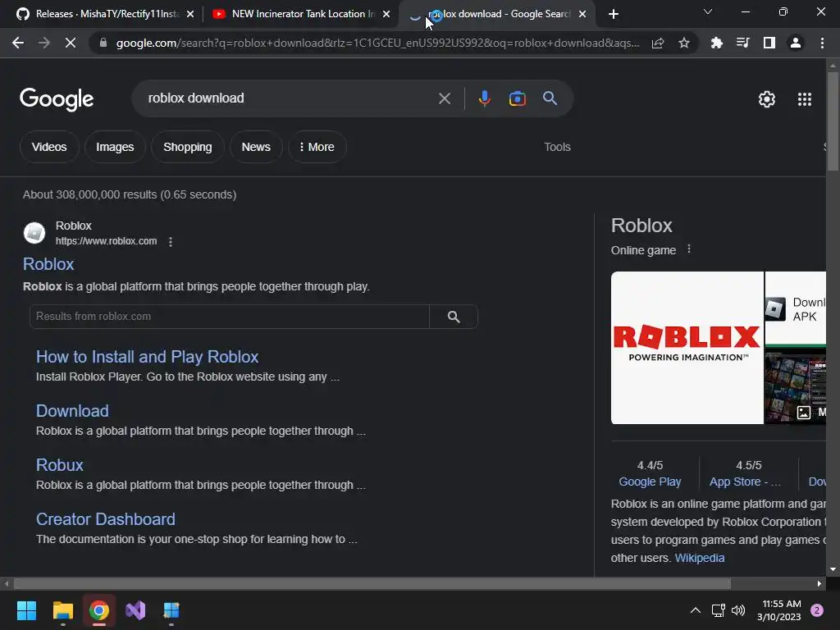Open the Chrome profile menu

point(796,43)
